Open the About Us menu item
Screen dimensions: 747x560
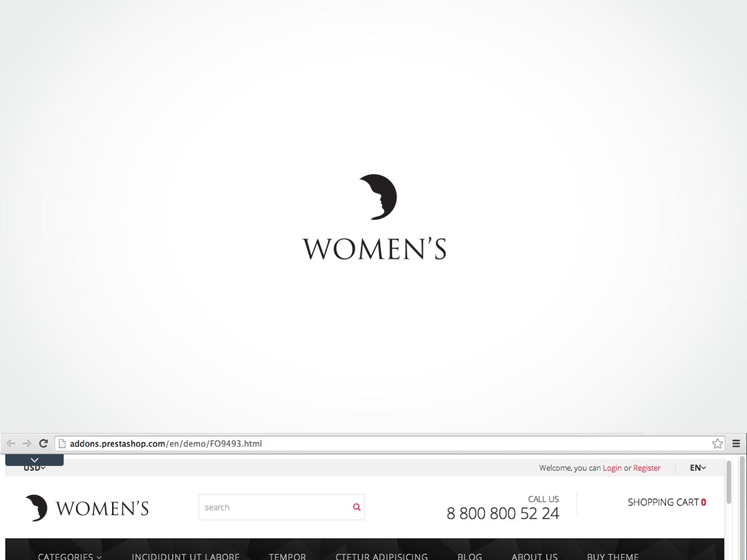(535, 556)
